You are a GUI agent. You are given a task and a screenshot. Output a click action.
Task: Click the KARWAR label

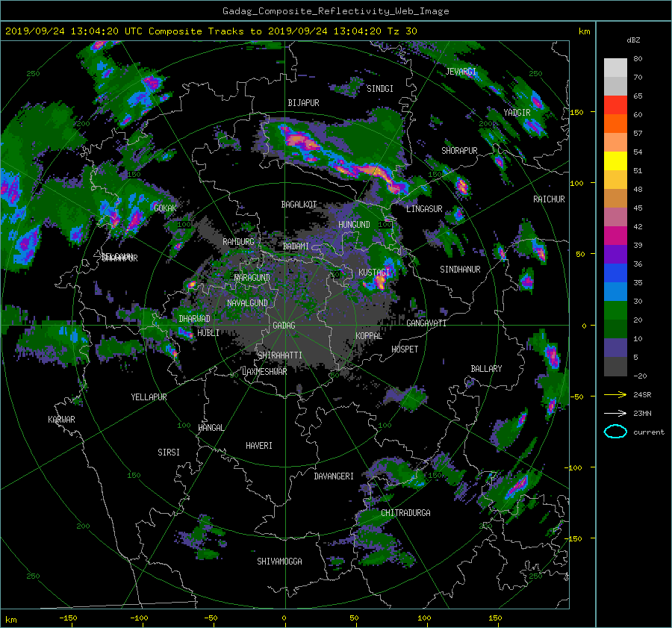(x=61, y=420)
